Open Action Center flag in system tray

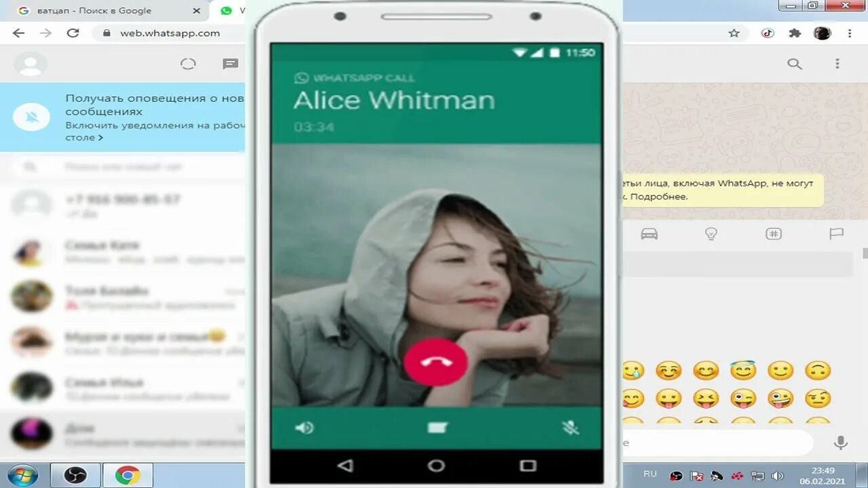pyautogui.click(x=696, y=476)
